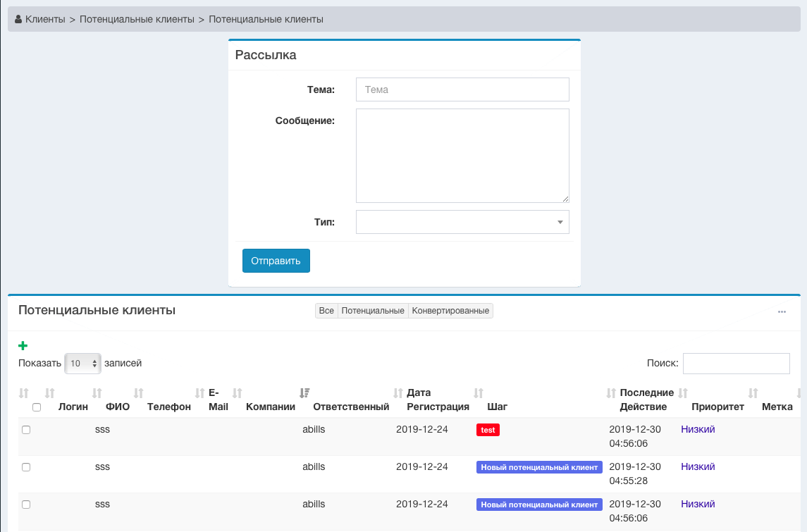This screenshot has height=532, width=807.
Task: Toggle the select-all header checkbox
Action: tap(37, 407)
